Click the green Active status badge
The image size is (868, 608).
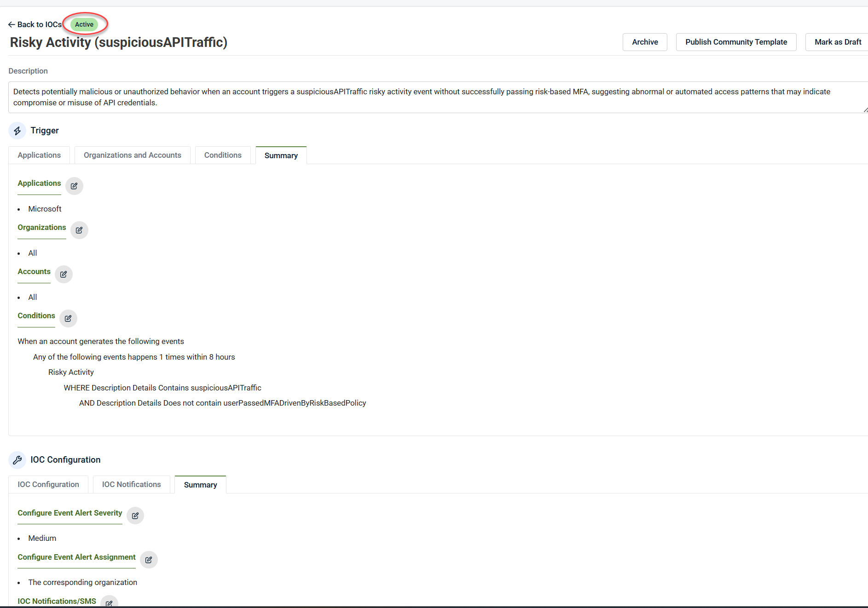click(x=84, y=25)
